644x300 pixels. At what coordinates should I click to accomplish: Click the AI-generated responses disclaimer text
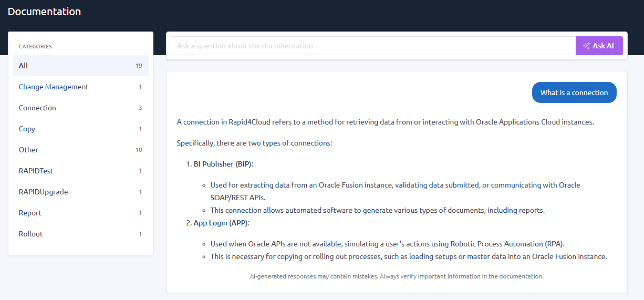click(397, 276)
